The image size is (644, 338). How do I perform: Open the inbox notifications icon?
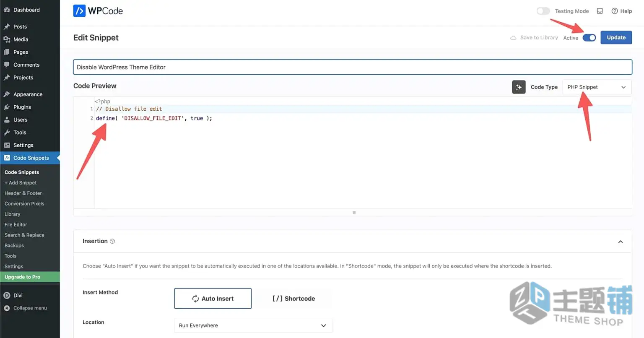click(600, 11)
